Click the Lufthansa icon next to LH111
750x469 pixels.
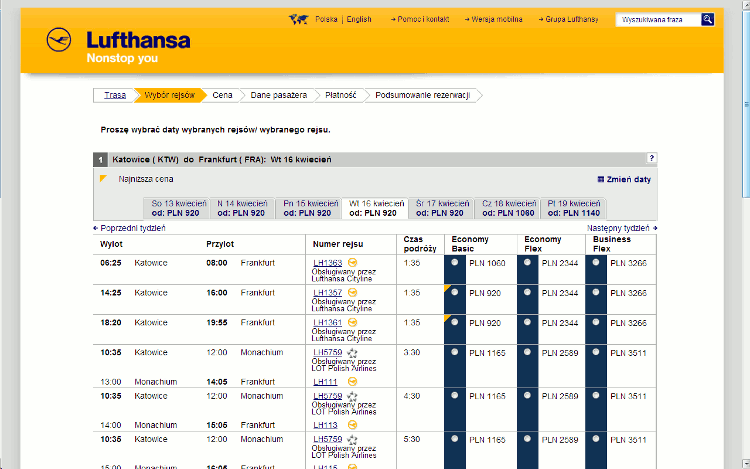point(353,382)
